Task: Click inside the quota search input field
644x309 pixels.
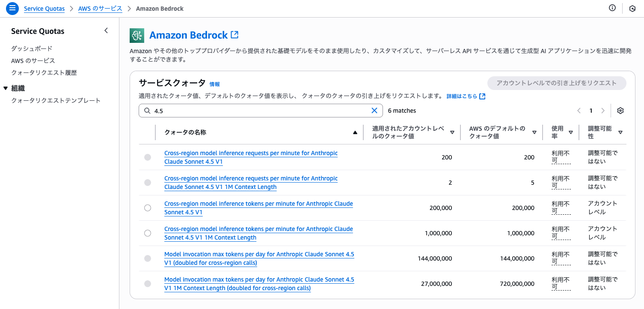Action: click(x=257, y=110)
